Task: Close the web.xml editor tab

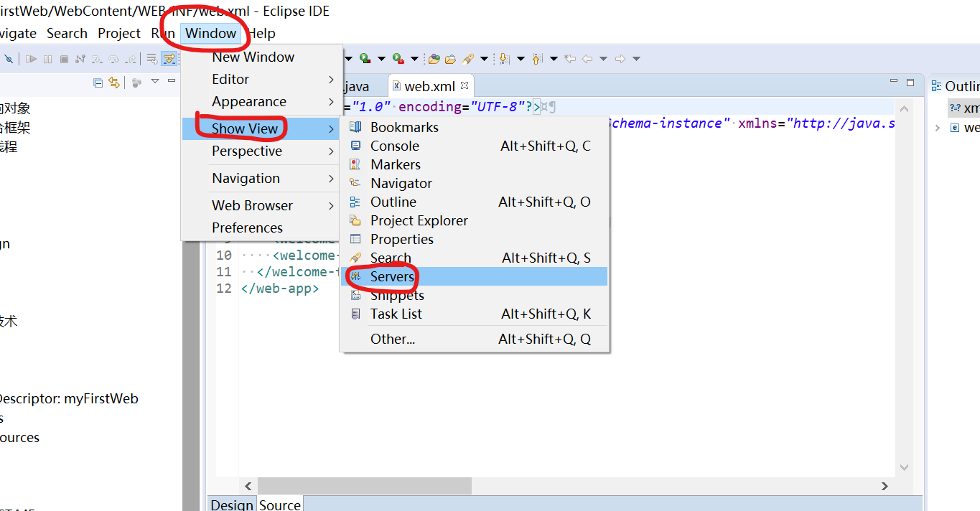Action: [465, 85]
